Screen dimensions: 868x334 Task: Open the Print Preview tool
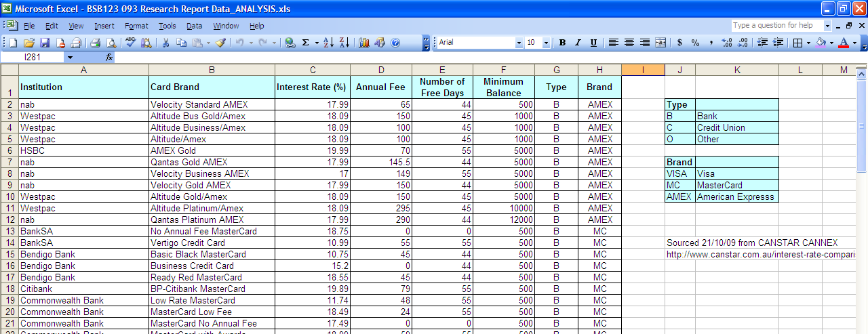pyautogui.click(x=111, y=43)
